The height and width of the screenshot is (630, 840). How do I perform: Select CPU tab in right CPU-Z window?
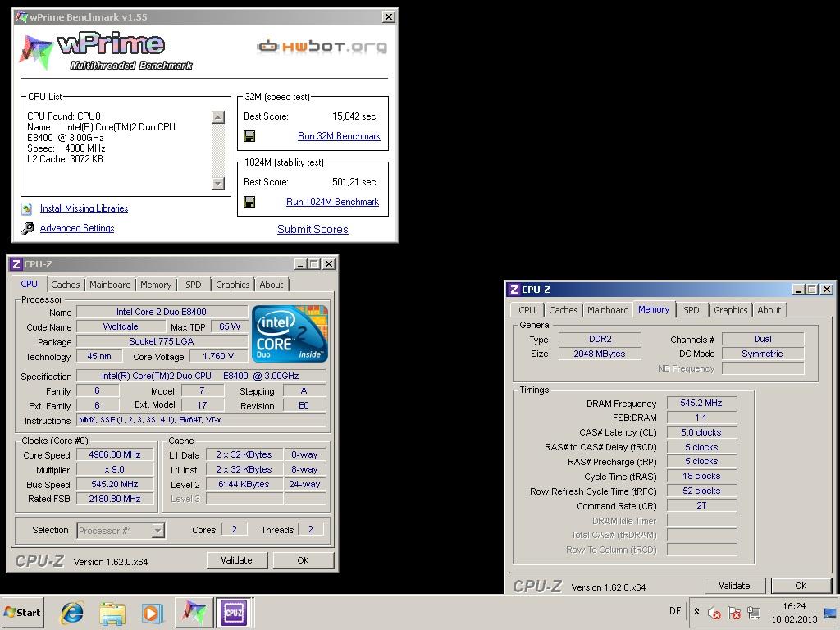click(527, 310)
